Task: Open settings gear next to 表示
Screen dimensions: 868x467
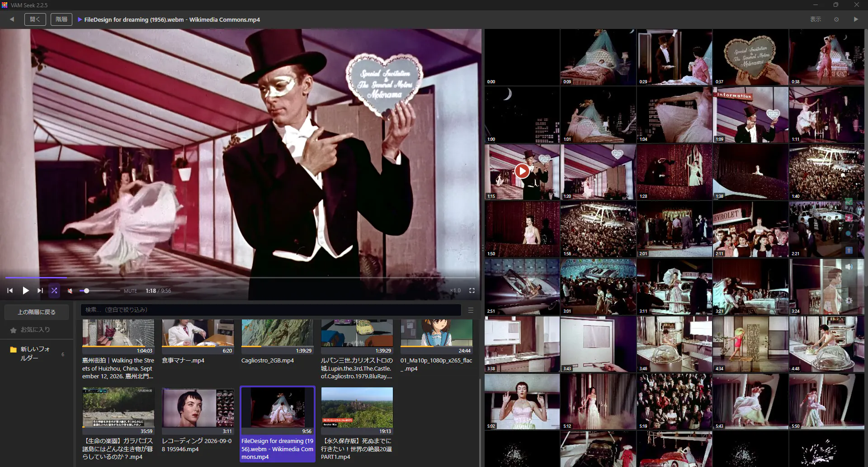Action: click(x=836, y=19)
